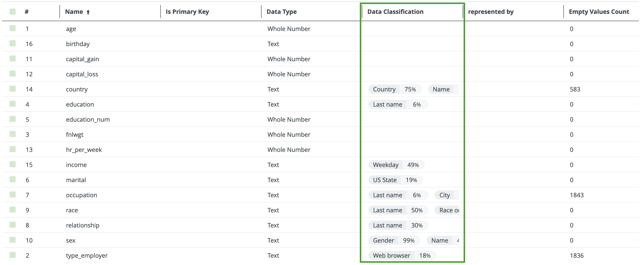644x265 pixels.
Task: Sort by the Data Type column header
Action: [x=281, y=12]
